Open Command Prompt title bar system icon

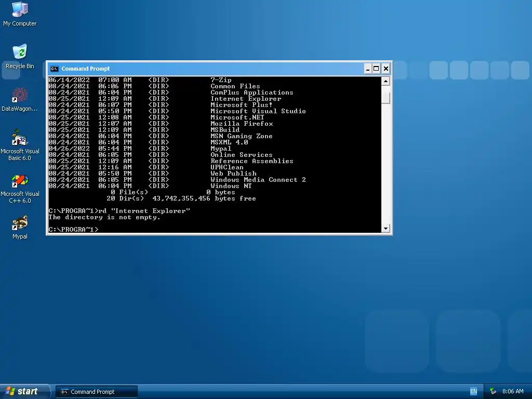pos(54,69)
